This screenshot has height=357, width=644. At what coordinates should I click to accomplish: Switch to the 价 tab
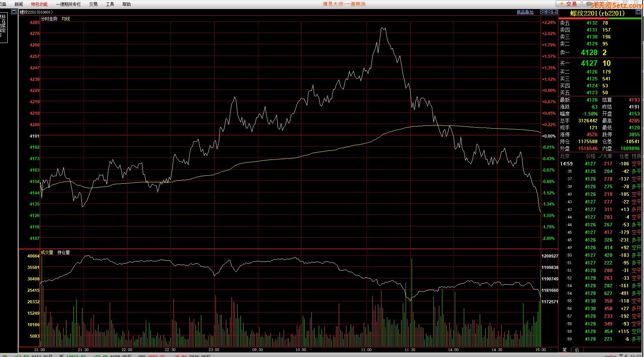577,350
